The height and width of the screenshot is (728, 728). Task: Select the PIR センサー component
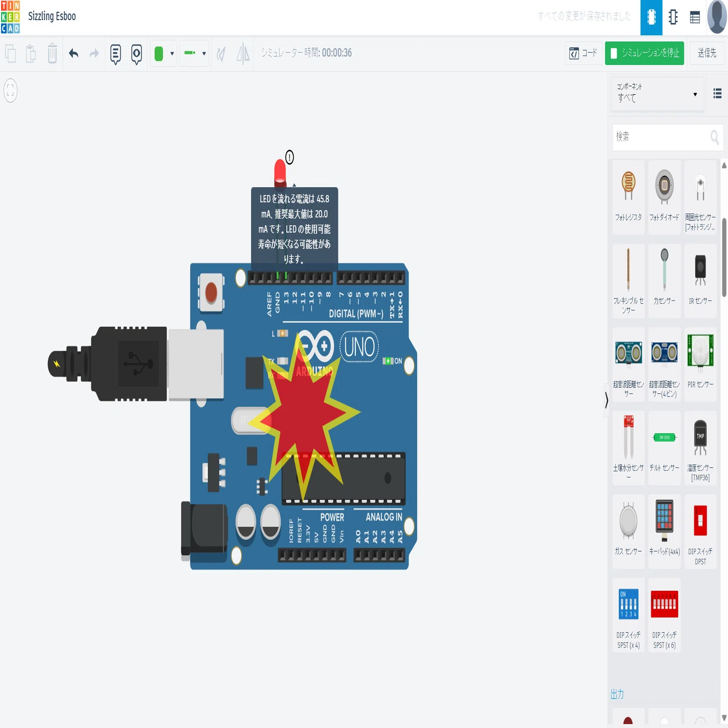pyautogui.click(x=701, y=364)
